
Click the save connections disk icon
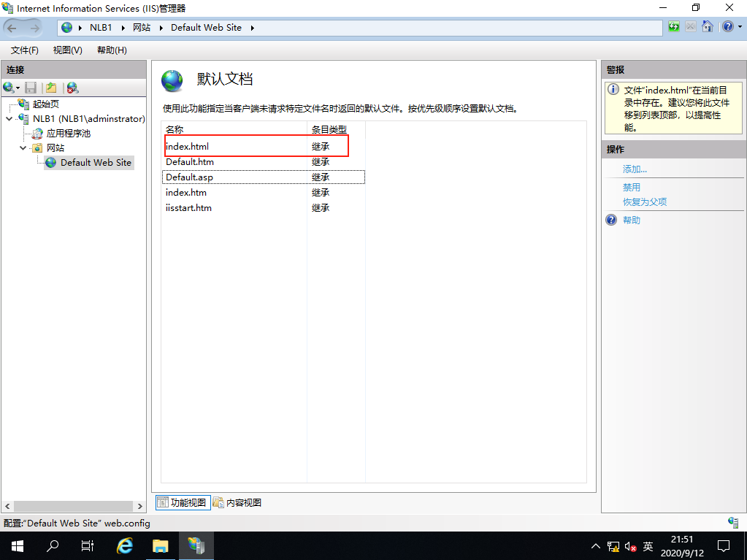pos(31,88)
